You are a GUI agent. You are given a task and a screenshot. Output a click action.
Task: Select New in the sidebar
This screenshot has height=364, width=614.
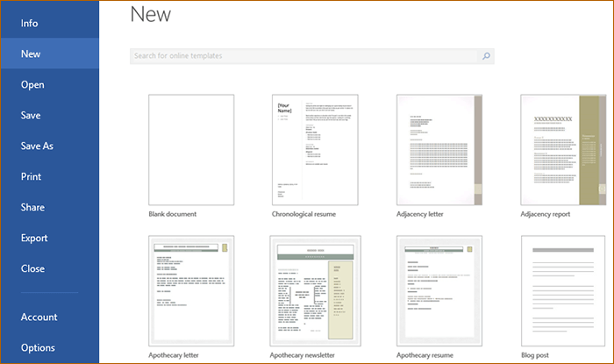click(x=32, y=54)
